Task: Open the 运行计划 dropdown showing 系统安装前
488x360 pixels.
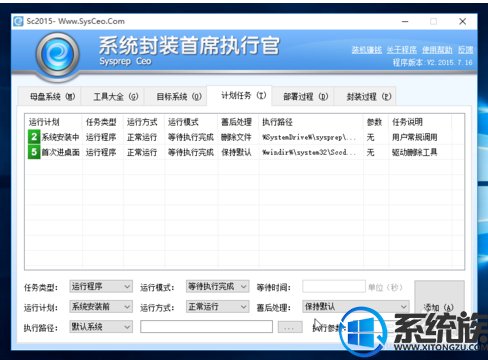Action: click(101, 307)
